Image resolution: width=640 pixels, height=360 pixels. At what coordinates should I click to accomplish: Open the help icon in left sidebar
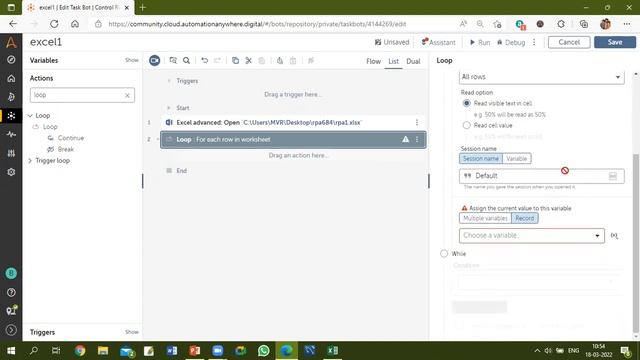[11, 292]
